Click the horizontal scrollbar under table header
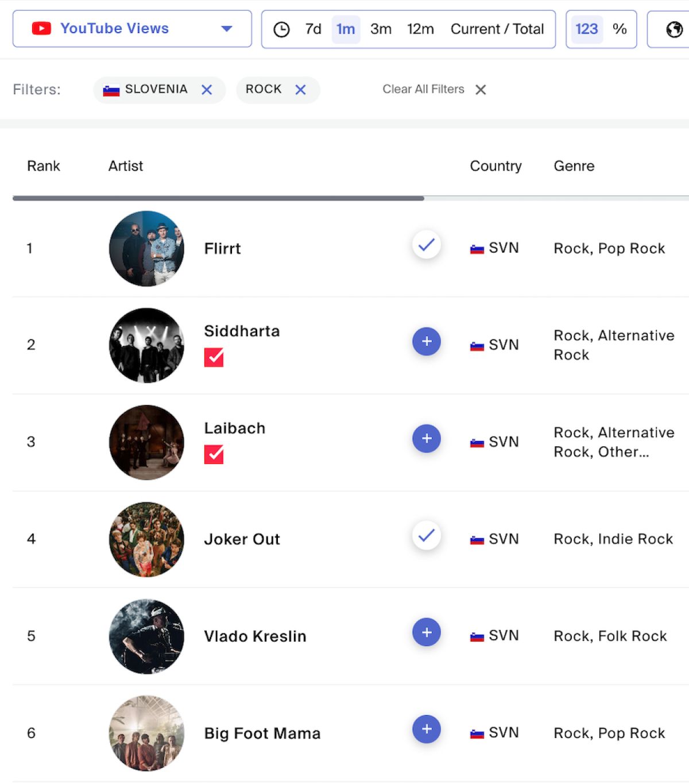This screenshot has width=689, height=784. click(x=218, y=198)
